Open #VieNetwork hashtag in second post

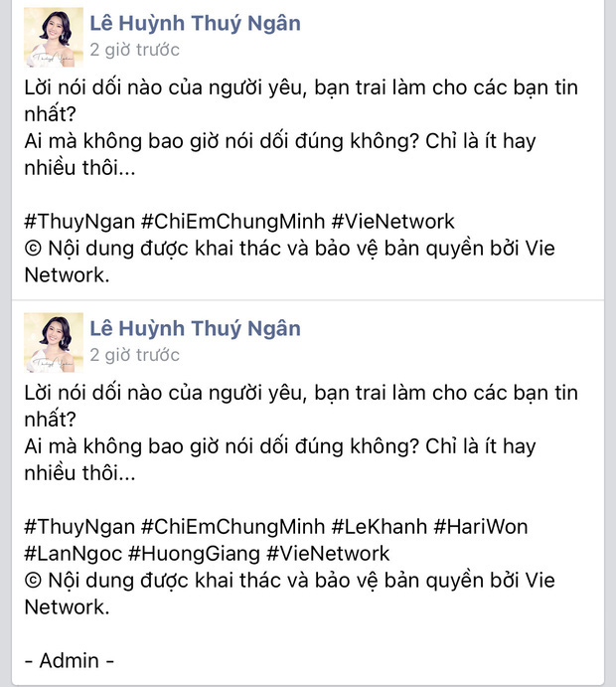(x=328, y=554)
